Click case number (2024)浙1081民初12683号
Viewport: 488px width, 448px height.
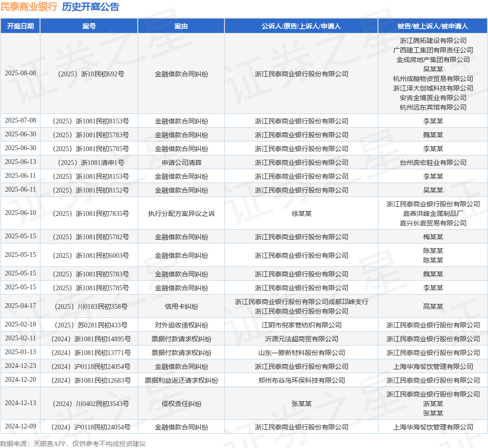point(91,380)
